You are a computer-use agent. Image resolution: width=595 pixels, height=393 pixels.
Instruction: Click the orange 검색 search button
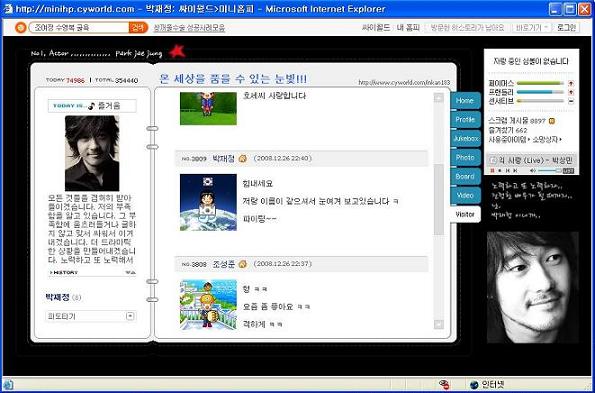138,28
